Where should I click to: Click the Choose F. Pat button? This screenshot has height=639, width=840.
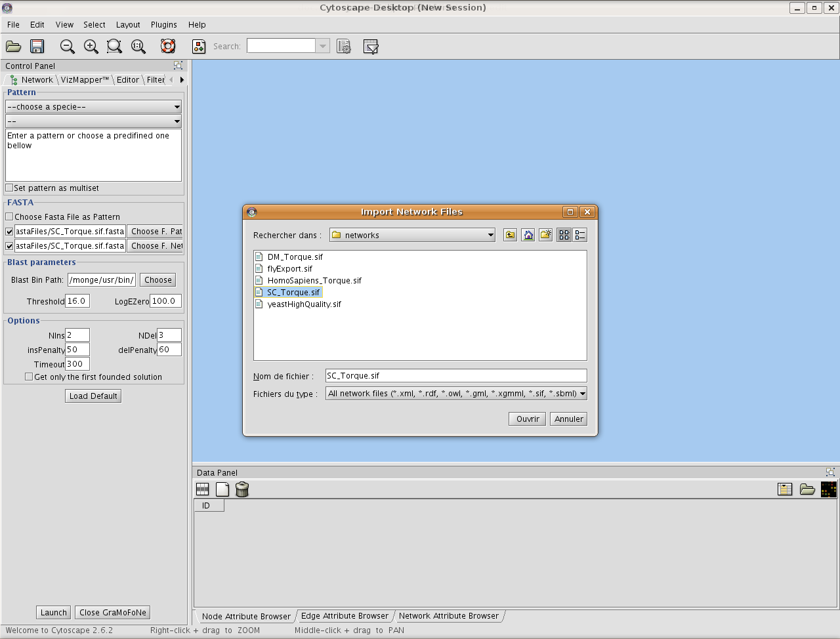(x=155, y=232)
